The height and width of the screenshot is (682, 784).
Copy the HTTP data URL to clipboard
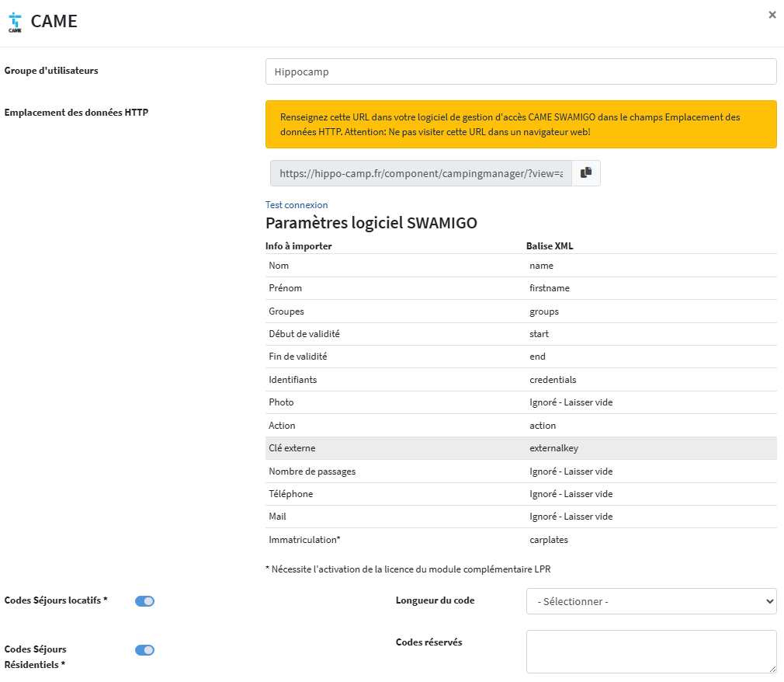coord(586,173)
